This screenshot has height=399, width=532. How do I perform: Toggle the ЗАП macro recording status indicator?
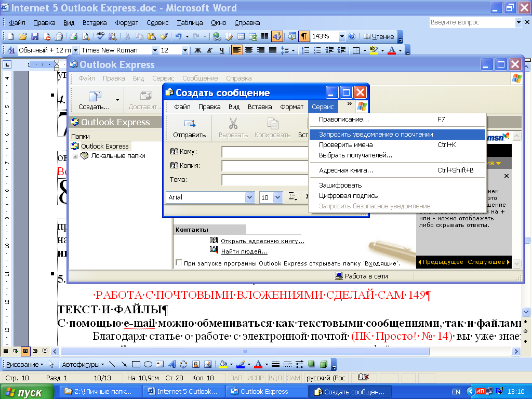pos(236,378)
